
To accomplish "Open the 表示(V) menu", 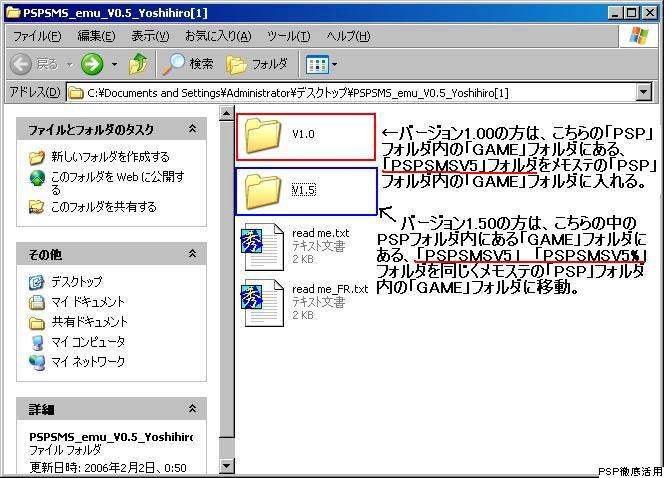I will click(150, 36).
